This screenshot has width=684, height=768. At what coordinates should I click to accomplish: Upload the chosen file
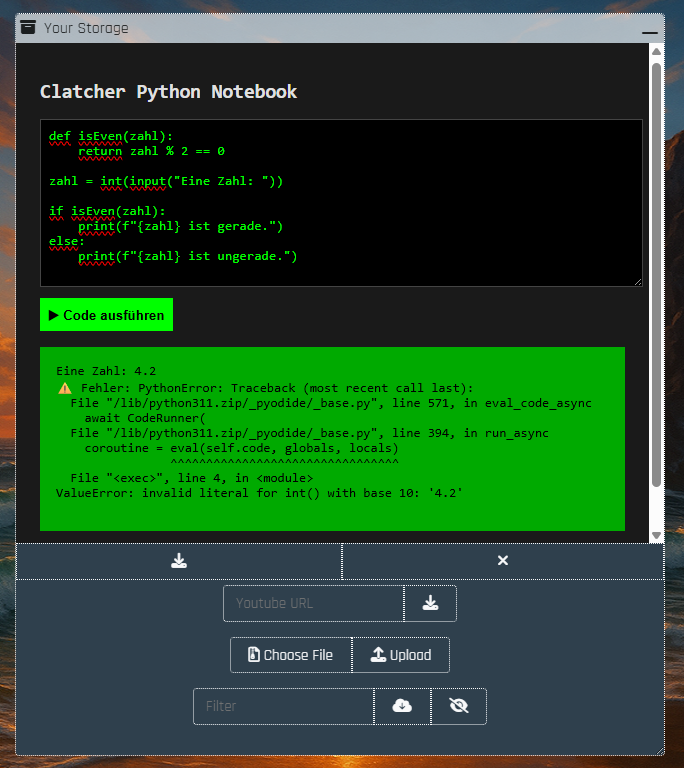pos(401,655)
